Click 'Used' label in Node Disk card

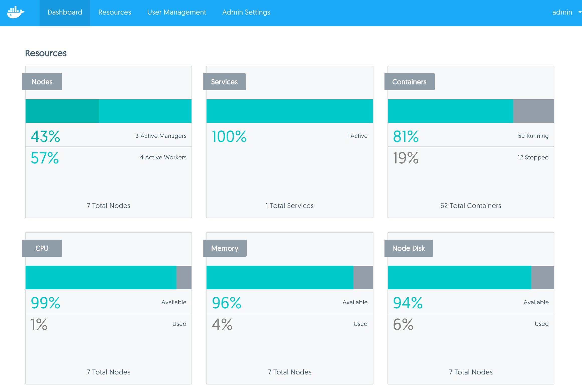(542, 324)
